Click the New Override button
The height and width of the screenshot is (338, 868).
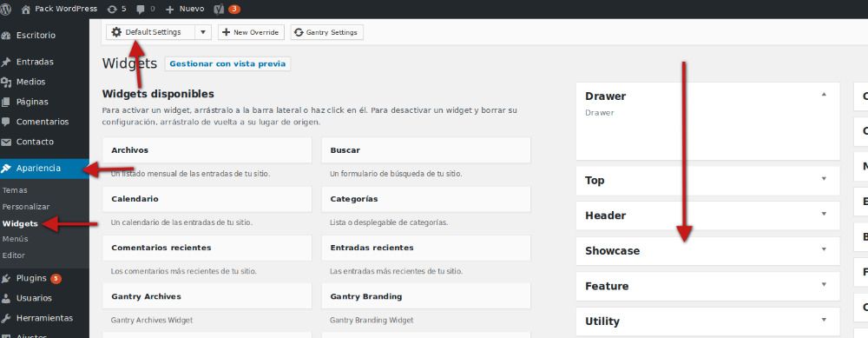[x=251, y=32]
